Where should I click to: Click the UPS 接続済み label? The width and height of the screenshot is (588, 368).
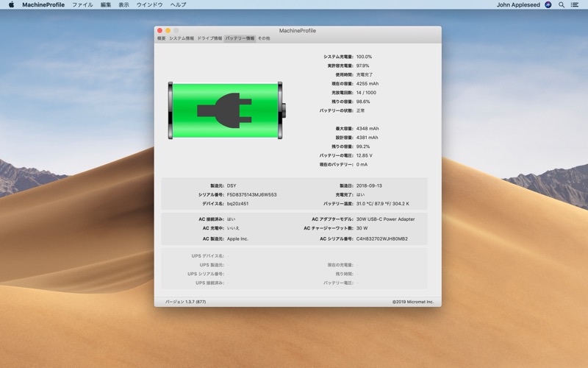209,283
